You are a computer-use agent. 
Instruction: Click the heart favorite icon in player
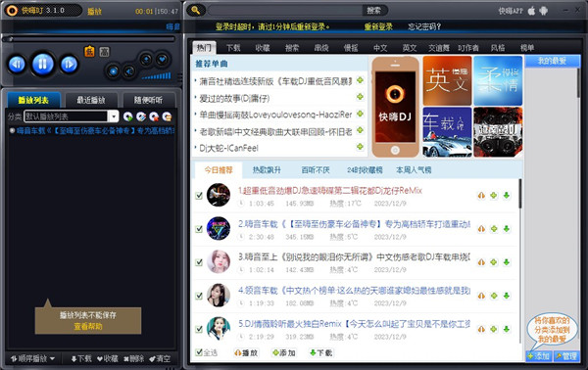[162, 59]
